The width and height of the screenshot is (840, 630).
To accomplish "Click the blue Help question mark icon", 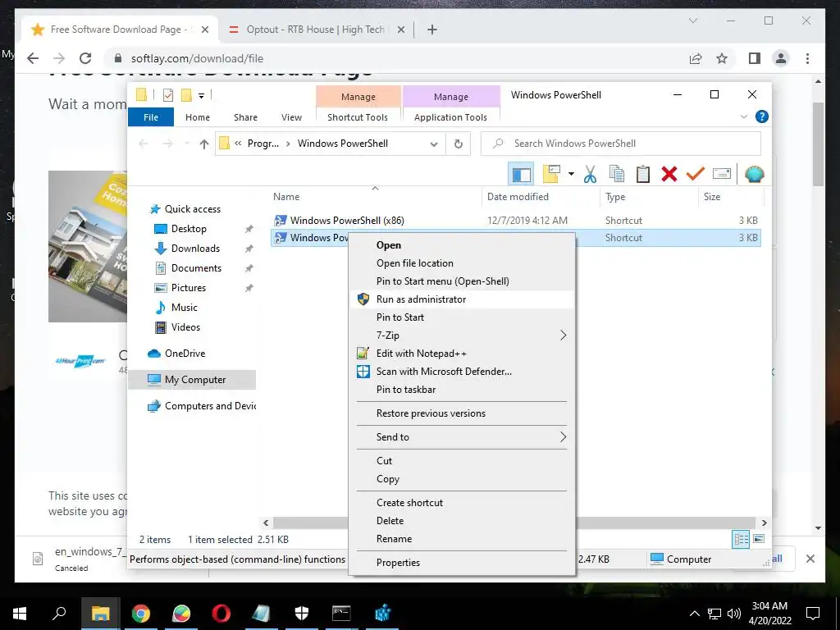I will pos(761,116).
